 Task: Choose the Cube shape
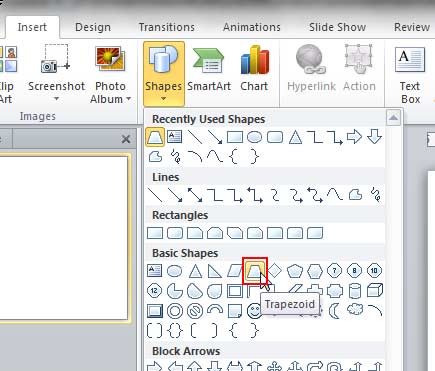coord(375,291)
